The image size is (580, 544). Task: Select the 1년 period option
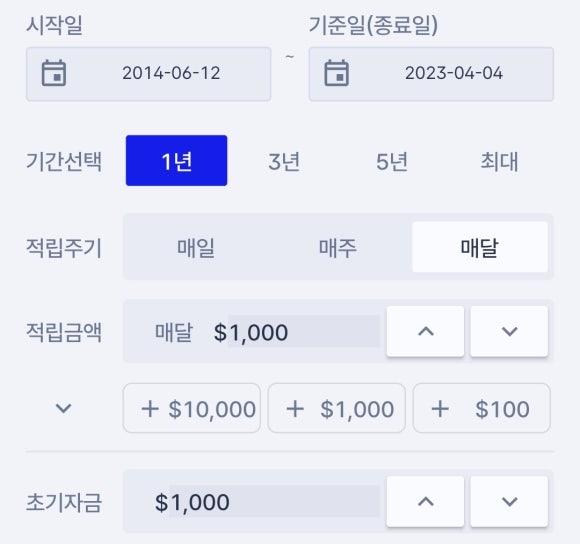point(176,161)
